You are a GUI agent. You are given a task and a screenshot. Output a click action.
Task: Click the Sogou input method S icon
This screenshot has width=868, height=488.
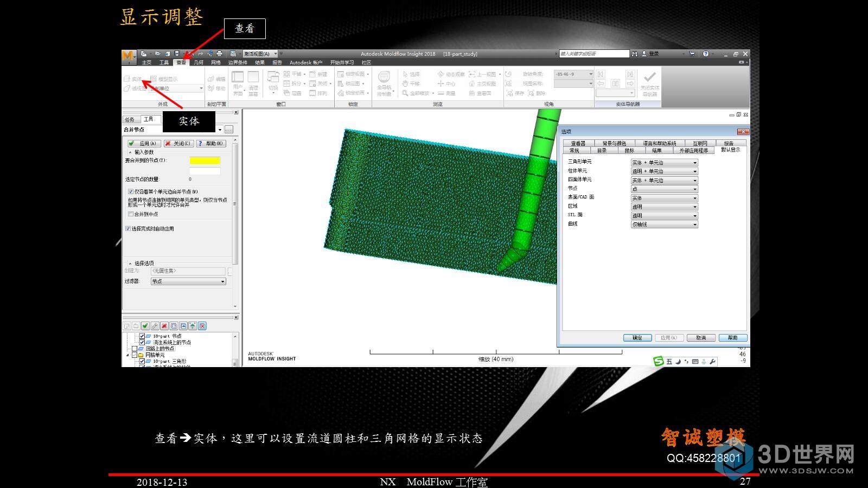[659, 361]
